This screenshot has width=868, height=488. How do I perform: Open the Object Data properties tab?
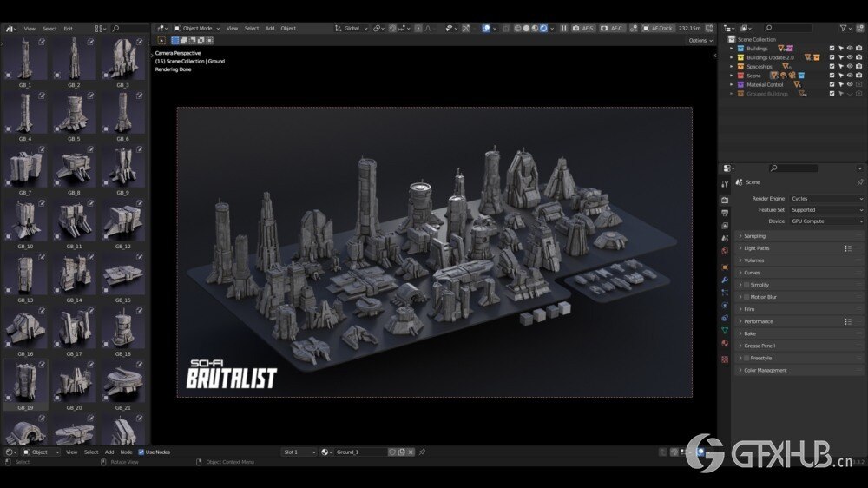pos(725,331)
